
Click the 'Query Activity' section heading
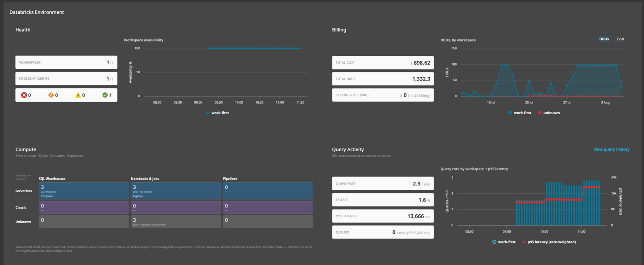[x=348, y=149]
